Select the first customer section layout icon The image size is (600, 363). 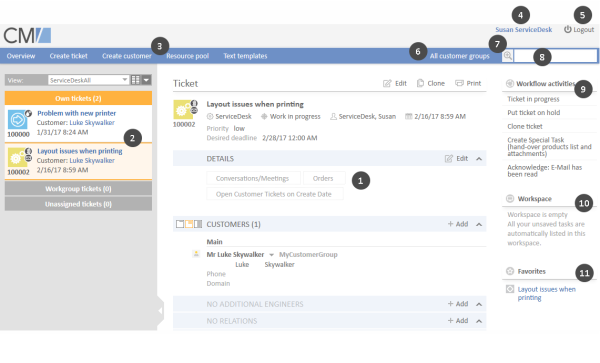[x=180, y=224]
